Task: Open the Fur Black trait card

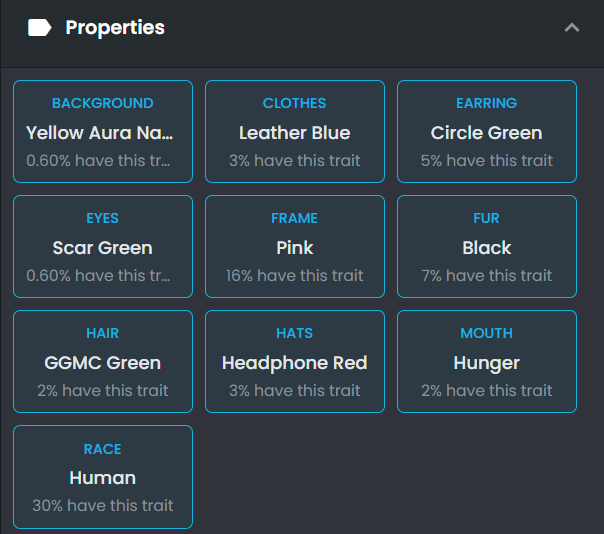Action: (487, 247)
